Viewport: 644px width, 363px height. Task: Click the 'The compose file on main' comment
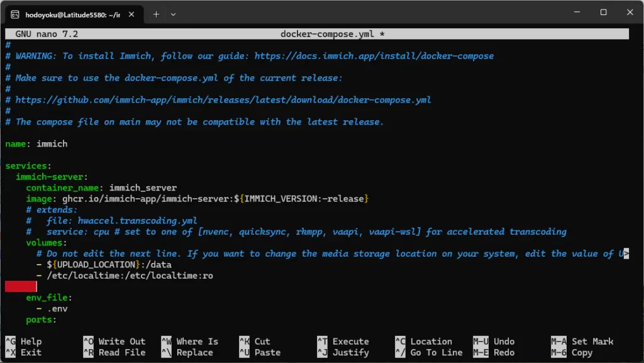[194, 122]
